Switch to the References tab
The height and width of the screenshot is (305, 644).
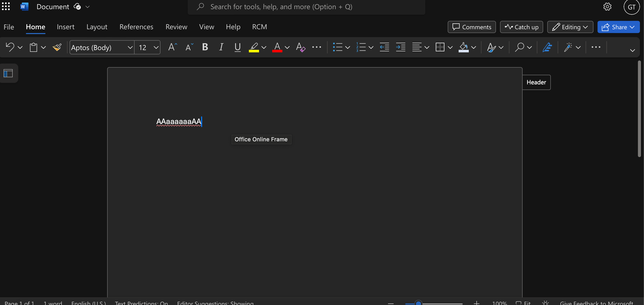click(136, 27)
